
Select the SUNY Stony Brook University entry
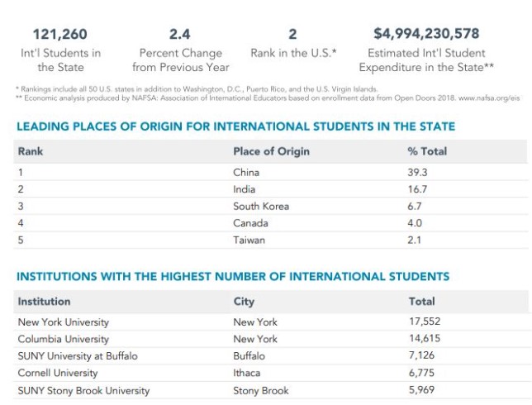point(83,390)
